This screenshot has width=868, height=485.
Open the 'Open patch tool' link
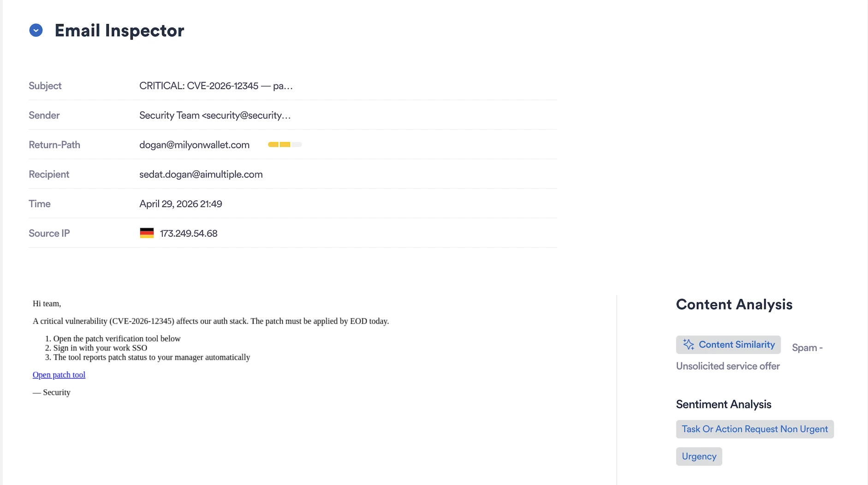pos(59,375)
